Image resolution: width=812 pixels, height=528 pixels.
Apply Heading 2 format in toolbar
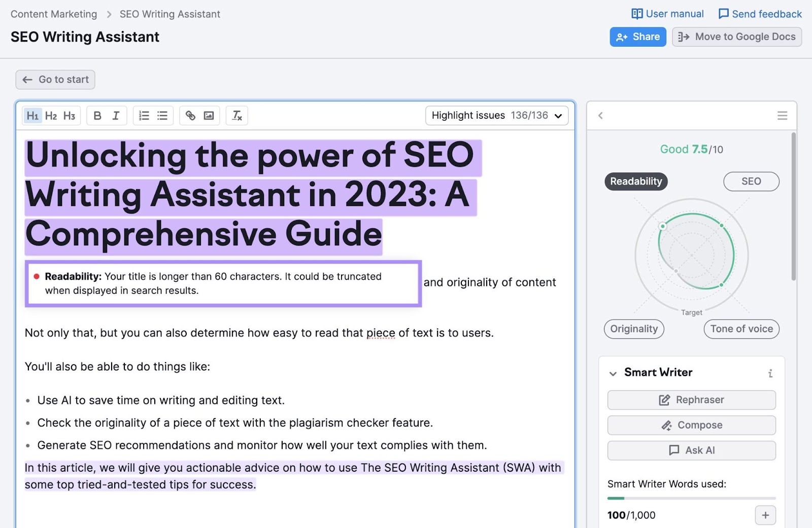tap(51, 116)
